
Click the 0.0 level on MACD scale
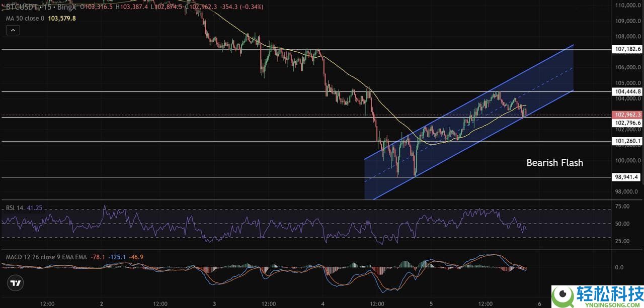[x=619, y=267]
